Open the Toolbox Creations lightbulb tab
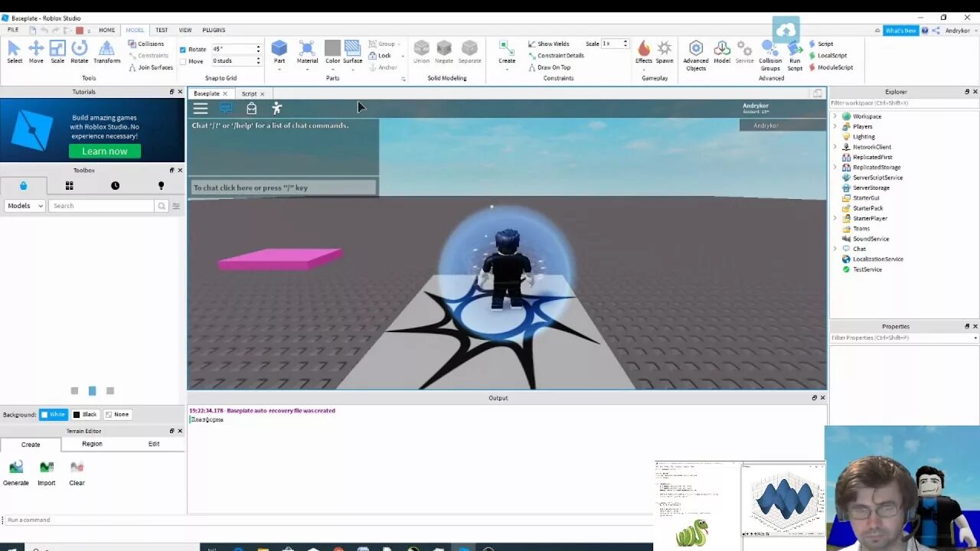980x551 pixels. tap(161, 185)
